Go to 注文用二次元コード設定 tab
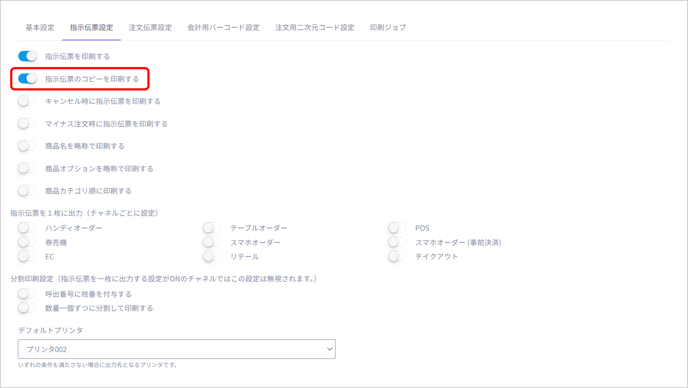Image resolution: width=688 pixels, height=388 pixels. pos(315,28)
